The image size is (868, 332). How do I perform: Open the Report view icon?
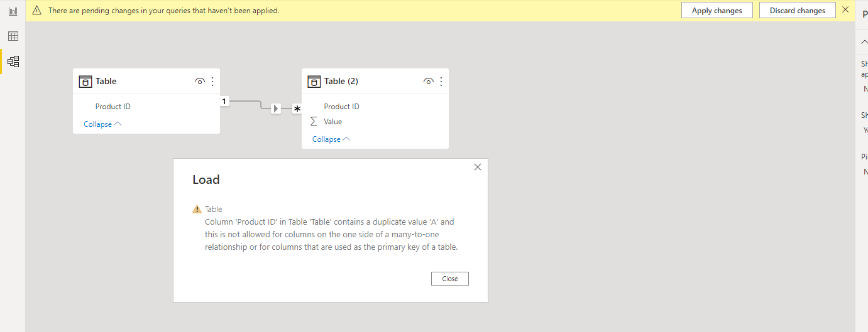point(13,11)
